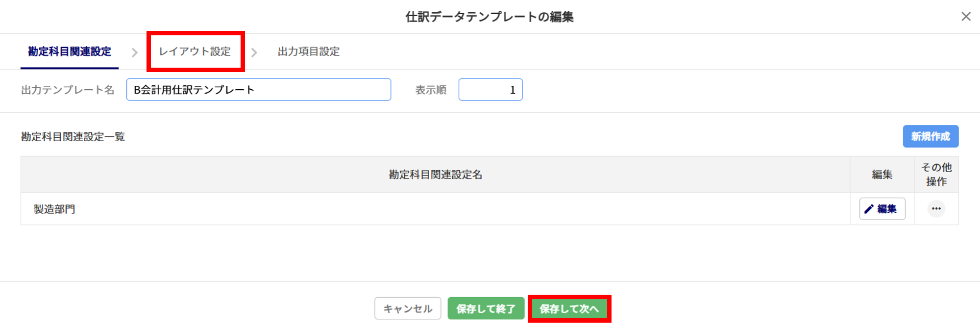
Task: Click the 表示順 number field
Action: click(x=490, y=90)
